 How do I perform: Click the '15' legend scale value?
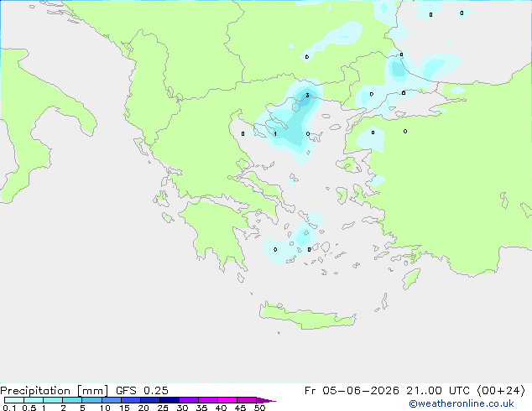click(124, 408)
